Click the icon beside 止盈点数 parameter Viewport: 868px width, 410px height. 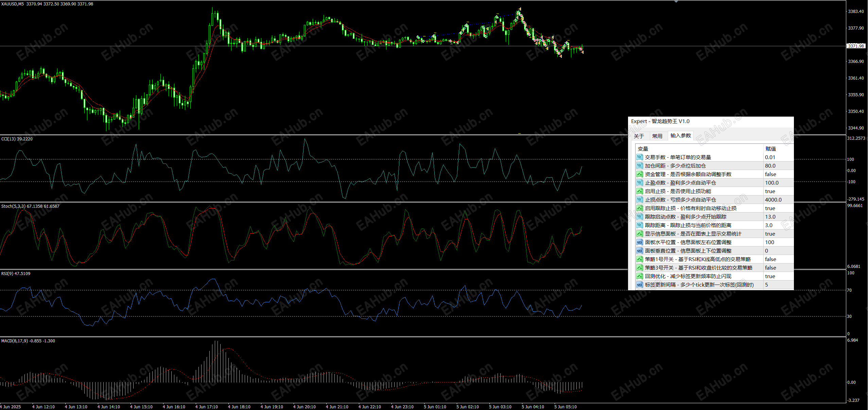tap(639, 183)
